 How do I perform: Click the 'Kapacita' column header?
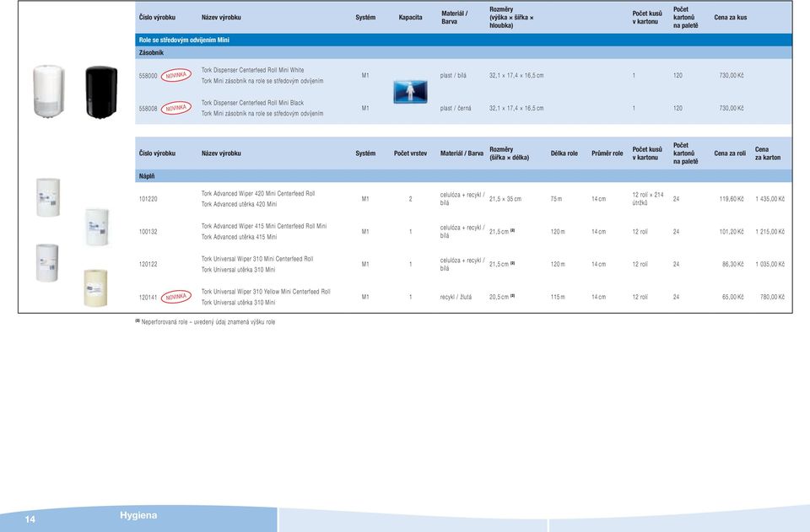[x=410, y=18]
